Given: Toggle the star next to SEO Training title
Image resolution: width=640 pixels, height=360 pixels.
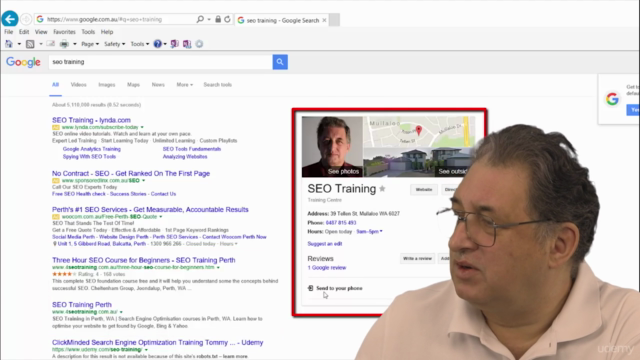Looking at the screenshot, I should coord(382,189).
